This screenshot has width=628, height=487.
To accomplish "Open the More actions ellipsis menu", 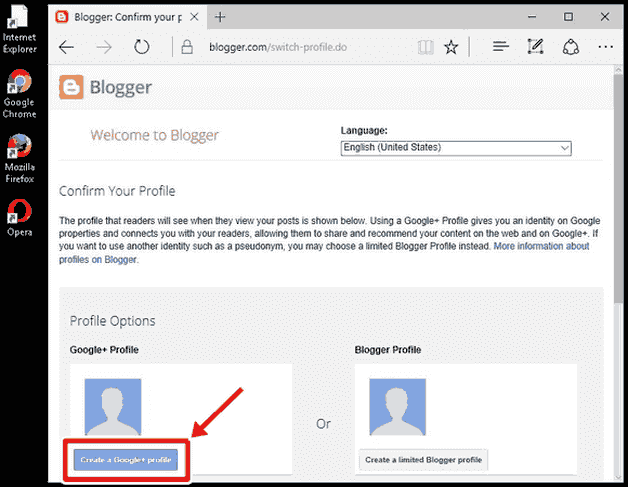I will pos(605,47).
